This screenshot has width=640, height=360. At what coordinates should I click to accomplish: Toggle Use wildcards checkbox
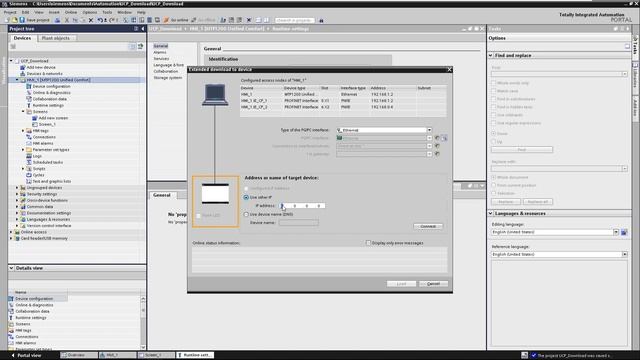coord(493,115)
